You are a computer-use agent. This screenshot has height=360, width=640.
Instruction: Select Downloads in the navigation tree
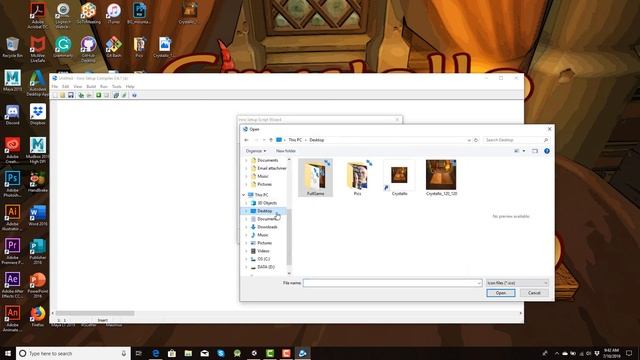click(267, 227)
